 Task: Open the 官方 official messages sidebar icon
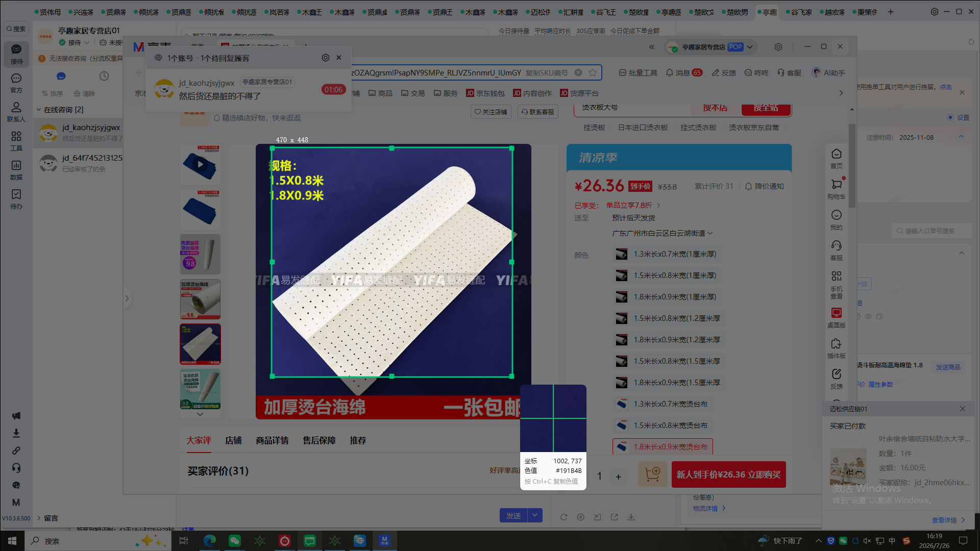pos(16,83)
